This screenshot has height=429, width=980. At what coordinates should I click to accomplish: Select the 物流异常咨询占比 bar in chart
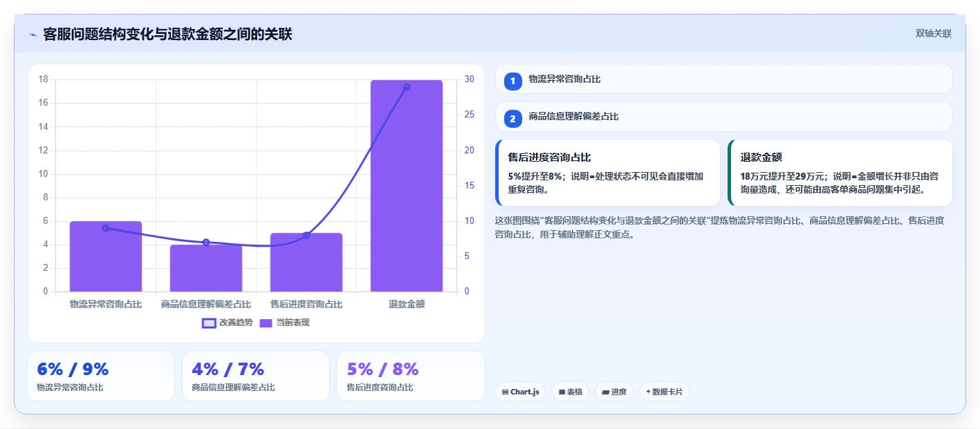(x=106, y=256)
